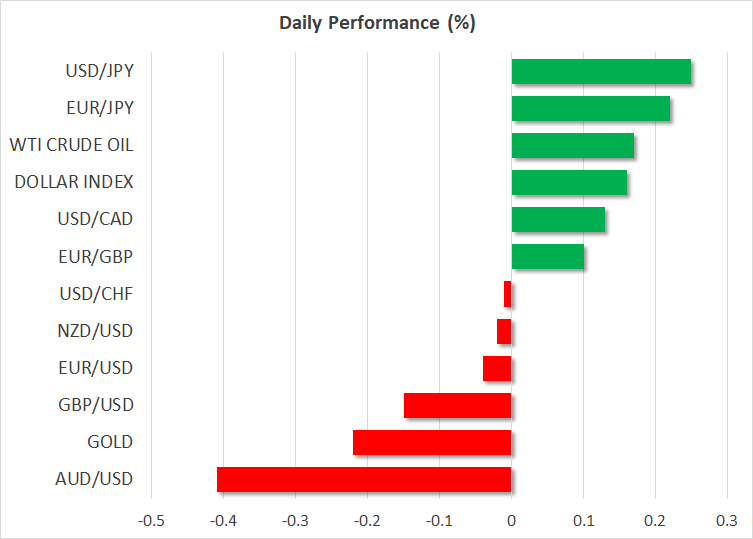
Task: Select the green EUR/JPY bar
Action: [590, 108]
